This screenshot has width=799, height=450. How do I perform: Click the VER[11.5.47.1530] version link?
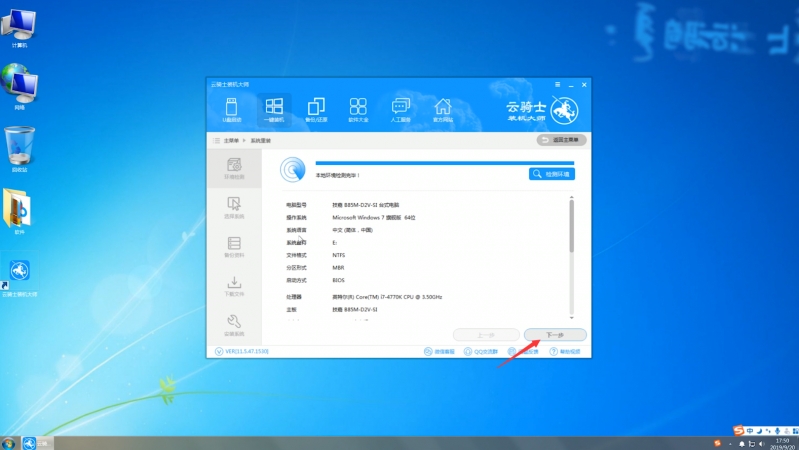coord(242,352)
